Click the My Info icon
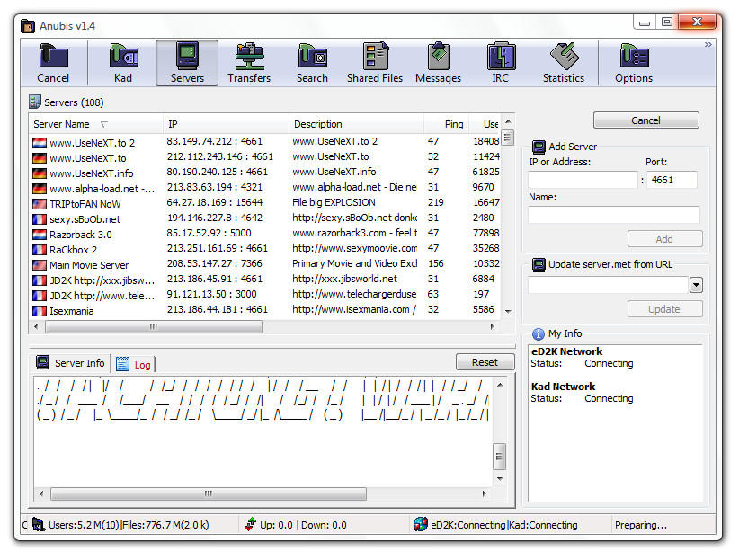The height and width of the screenshot is (560, 739). (539, 334)
